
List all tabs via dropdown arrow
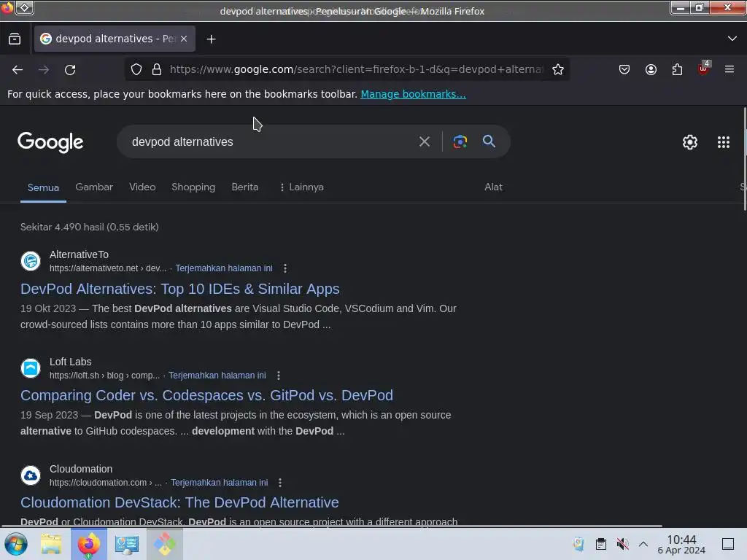(x=732, y=39)
